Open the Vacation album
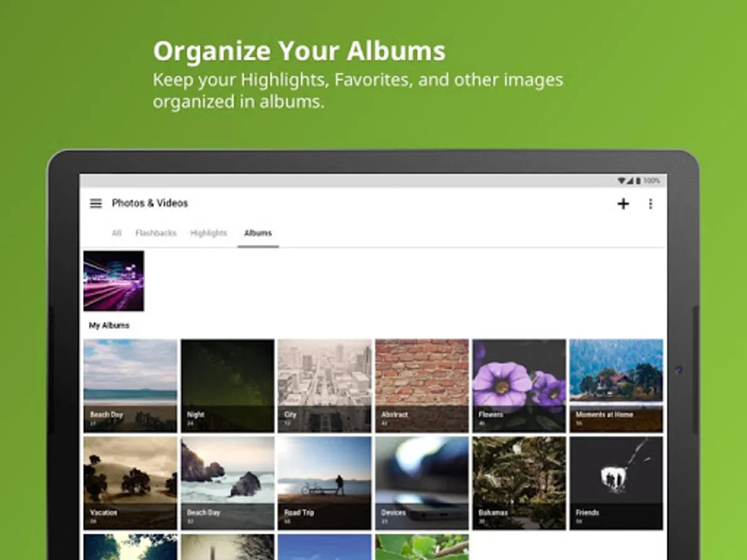 coord(130,483)
